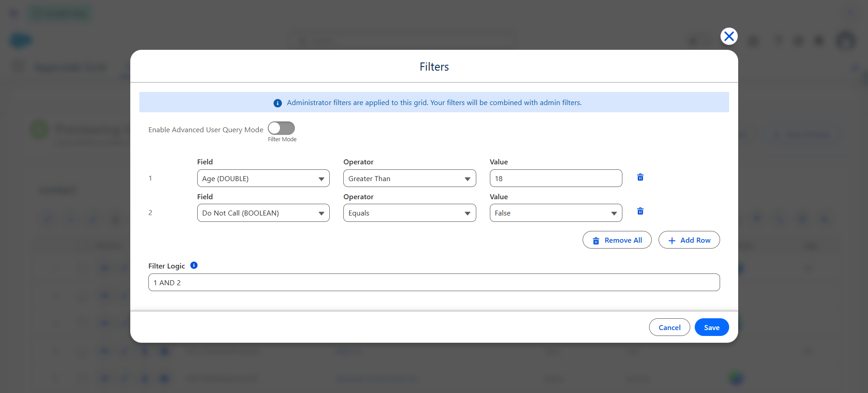This screenshot has width=868, height=393.
Task: Save the filters
Action: pyautogui.click(x=711, y=327)
